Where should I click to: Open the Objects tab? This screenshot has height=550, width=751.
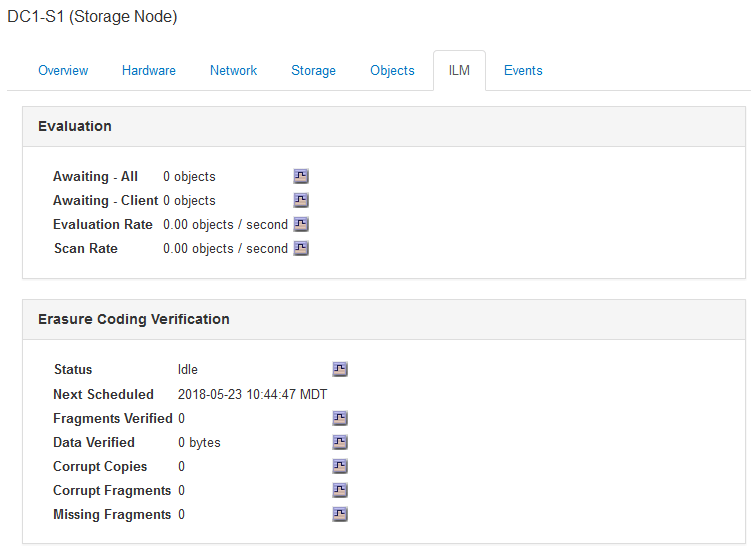tap(392, 71)
